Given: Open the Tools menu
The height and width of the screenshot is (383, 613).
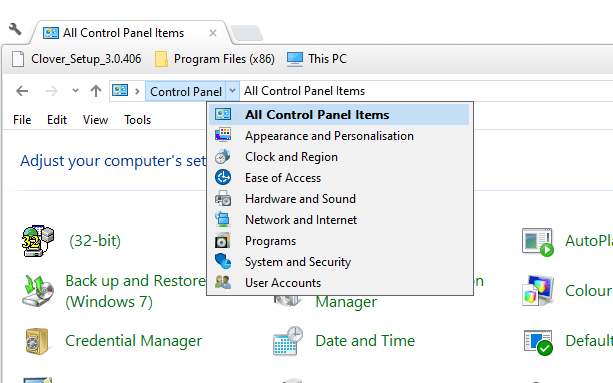Looking at the screenshot, I should pyautogui.click(x=137, y=120).
